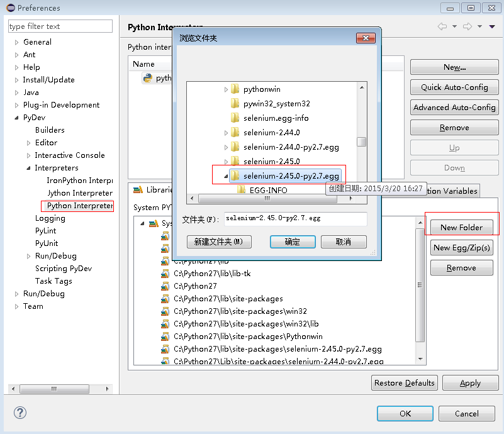
Task: Click library icon beside C:\Python27 entry
Action: [x=165, y=286]
